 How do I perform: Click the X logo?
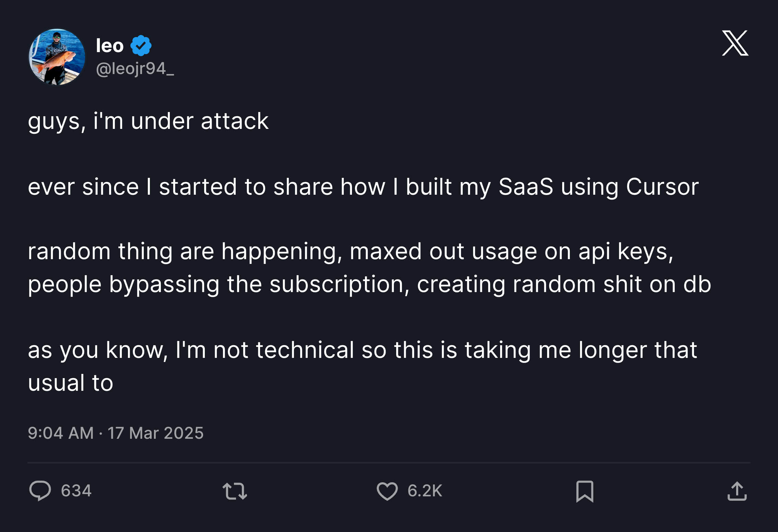[735, 43]
